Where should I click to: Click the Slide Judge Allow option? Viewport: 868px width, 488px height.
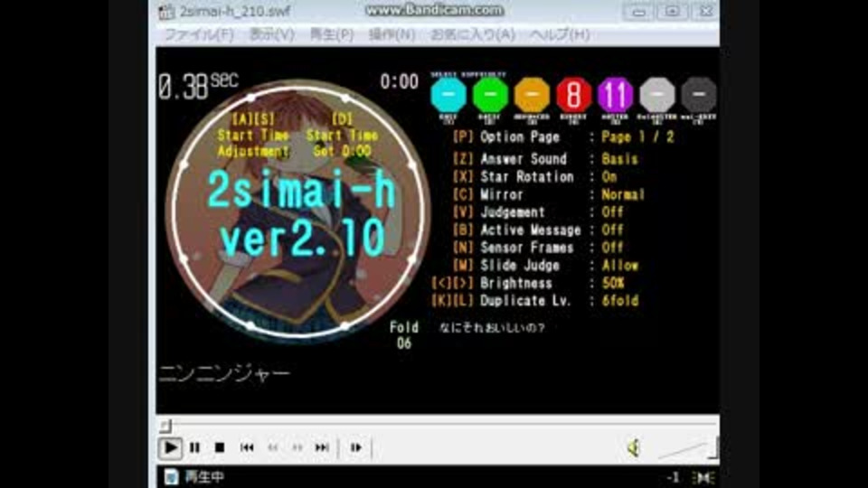[545, 266]
